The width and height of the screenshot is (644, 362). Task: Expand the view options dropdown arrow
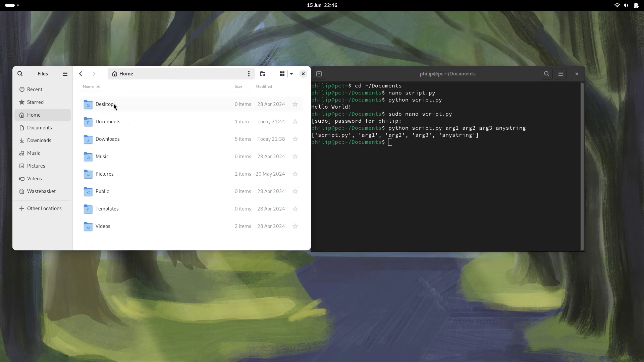(291, 74)
